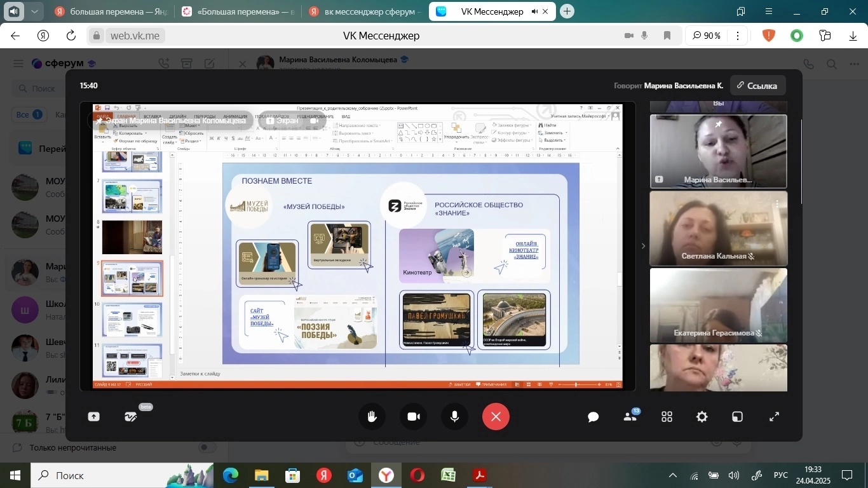868x488 pixels.
Task: Switch to большая перемена Яндекс tab
Action: pos(111,11)
